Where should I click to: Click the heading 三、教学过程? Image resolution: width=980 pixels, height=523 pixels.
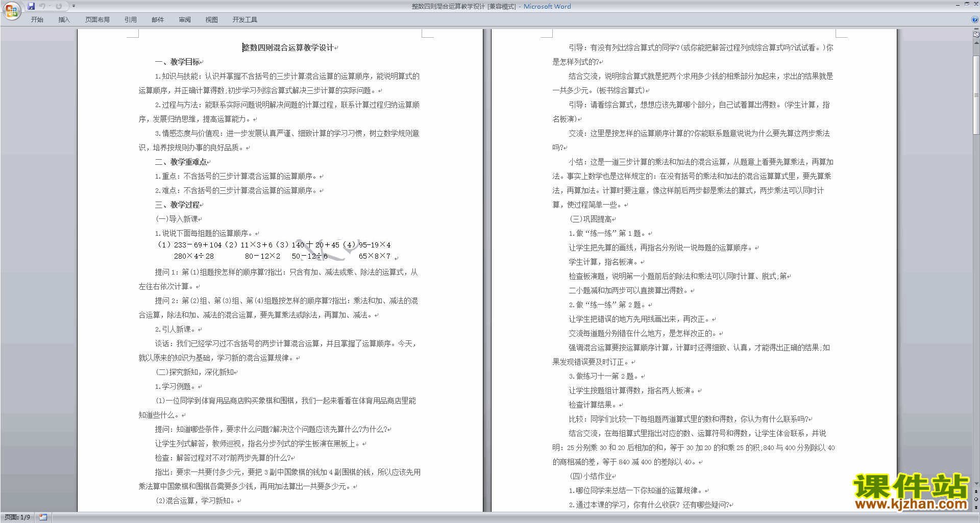[x=177, y=205]
